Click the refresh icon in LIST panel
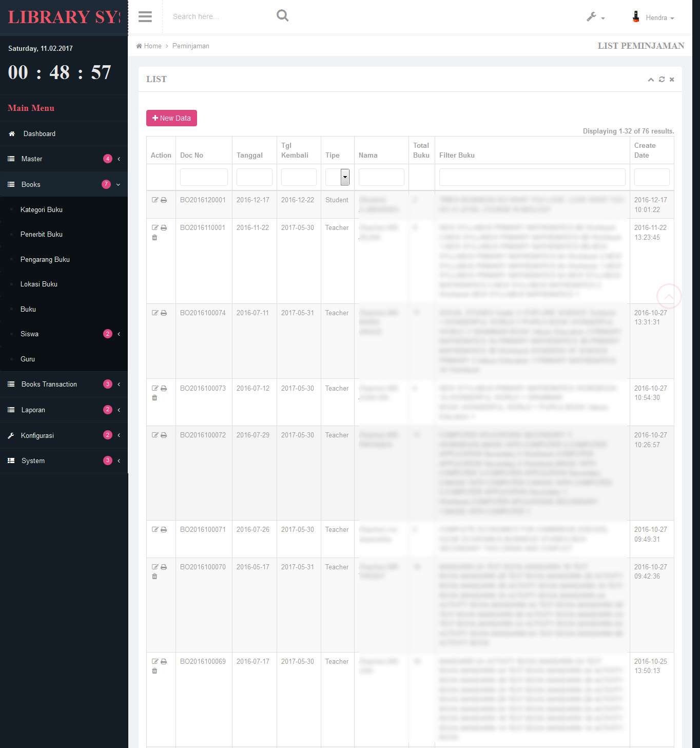Viewport: 700px width, 748px height. point(662,80)
